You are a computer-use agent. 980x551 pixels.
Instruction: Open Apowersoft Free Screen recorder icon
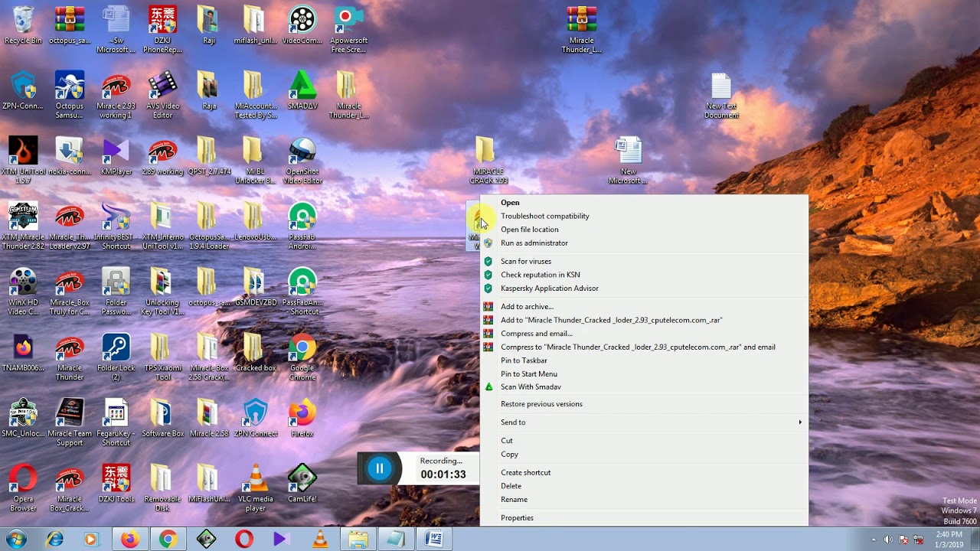pyautogui.click(x=348, y=29)
